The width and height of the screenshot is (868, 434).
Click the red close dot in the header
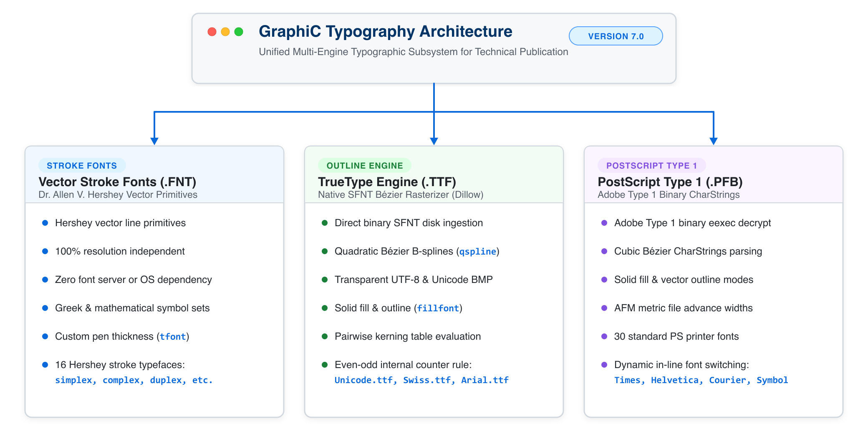tap(212, 32)
